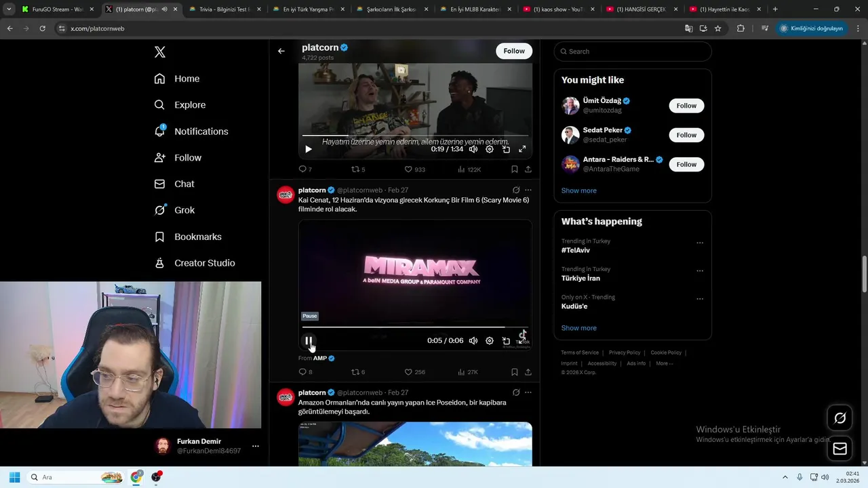Open Notifications in sidebar
Image resolution: width=868 pixels, height=488 pixels.
point(191,131)
